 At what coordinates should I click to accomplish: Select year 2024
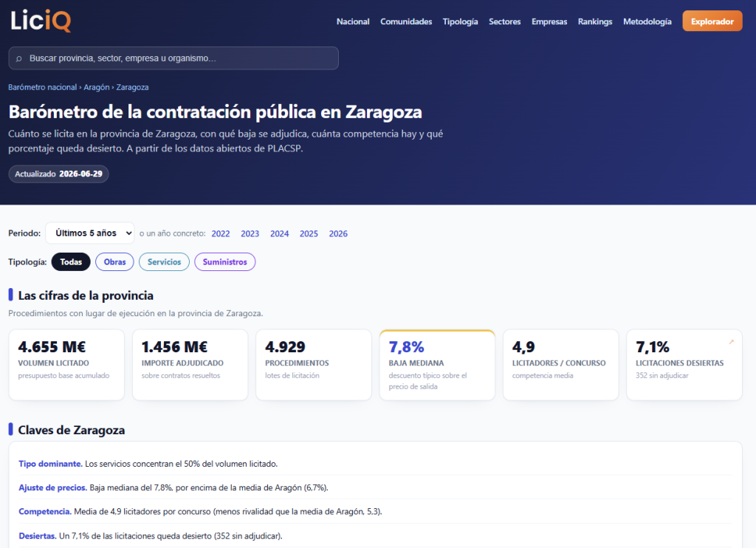click(x=279, y=233)
